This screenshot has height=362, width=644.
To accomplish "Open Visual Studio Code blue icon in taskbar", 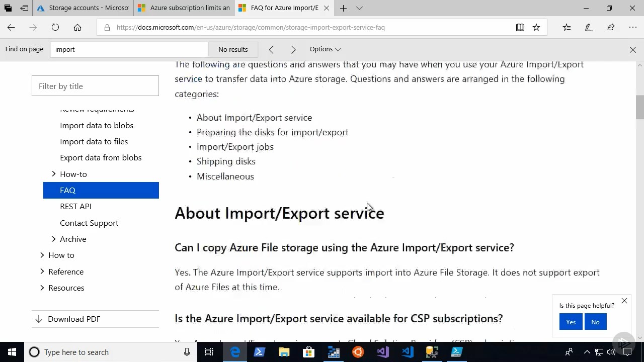I will 408,352.
